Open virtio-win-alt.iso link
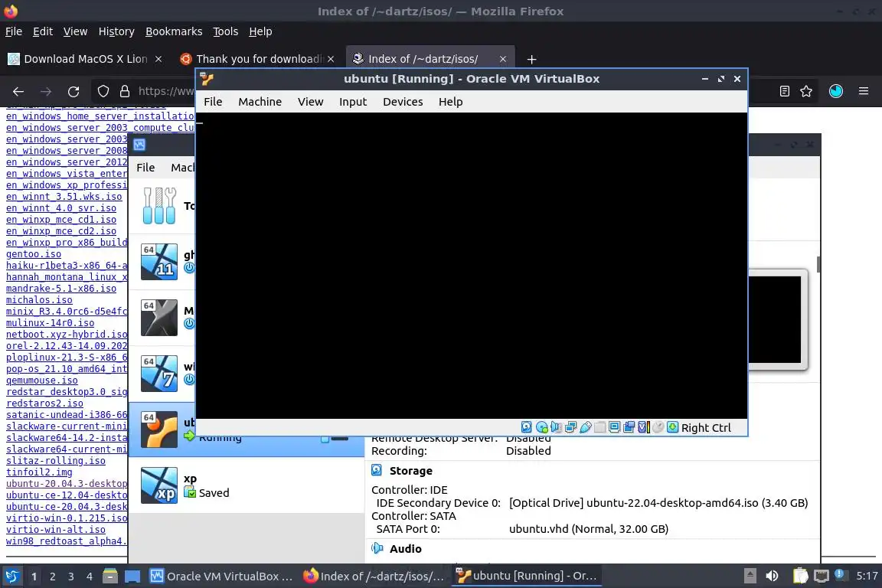The image size is (882, 588). tap(56, 530)
